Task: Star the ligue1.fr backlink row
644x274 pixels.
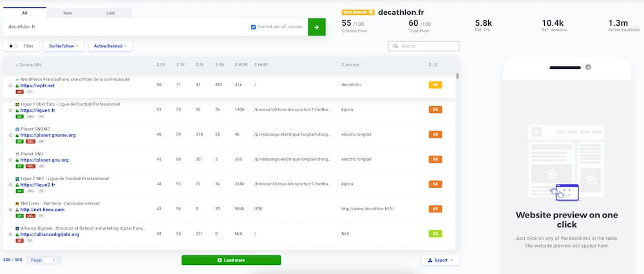Action: pyautogui.click(x=11, y=111)
